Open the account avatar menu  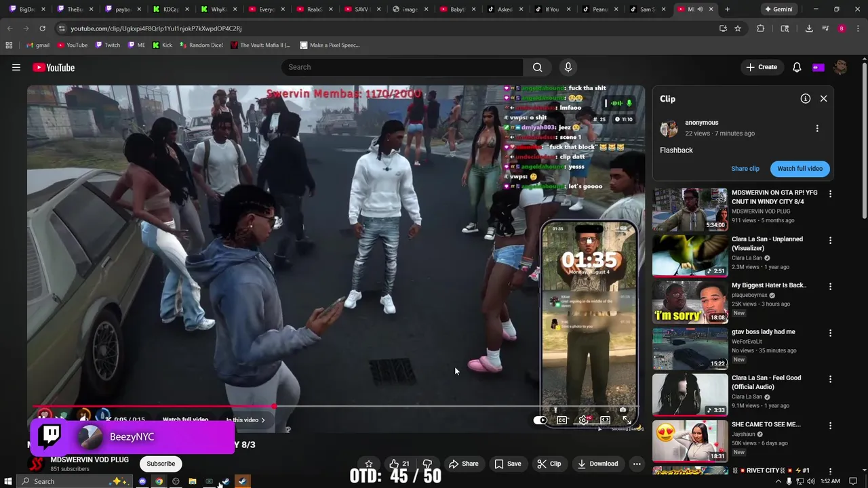(x=840, y=67)
